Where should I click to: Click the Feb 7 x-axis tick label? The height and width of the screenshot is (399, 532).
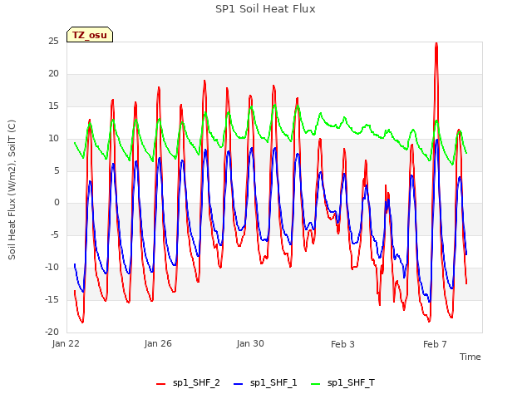435,344
